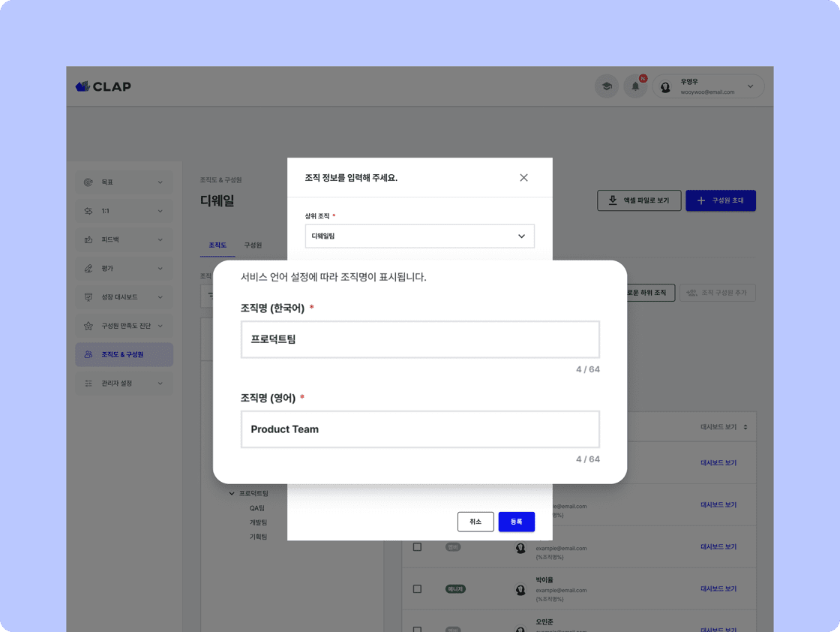Select 성장 대시보드 in the sidebar

124,297
